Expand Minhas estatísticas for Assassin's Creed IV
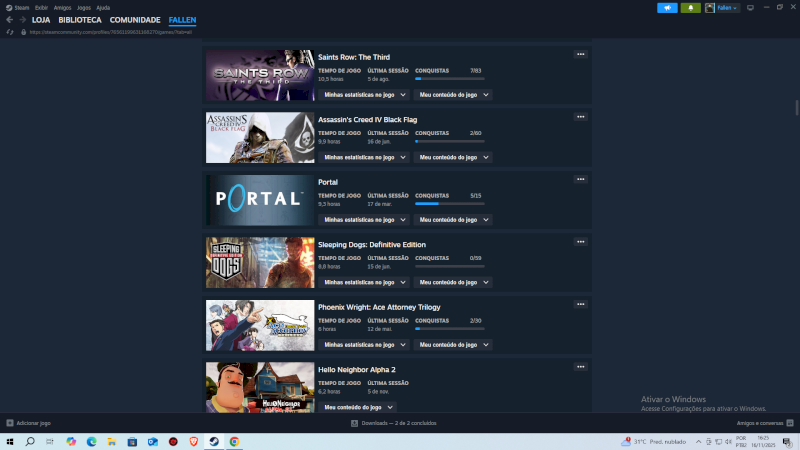 pyautogui.click(x=364, y=157)
